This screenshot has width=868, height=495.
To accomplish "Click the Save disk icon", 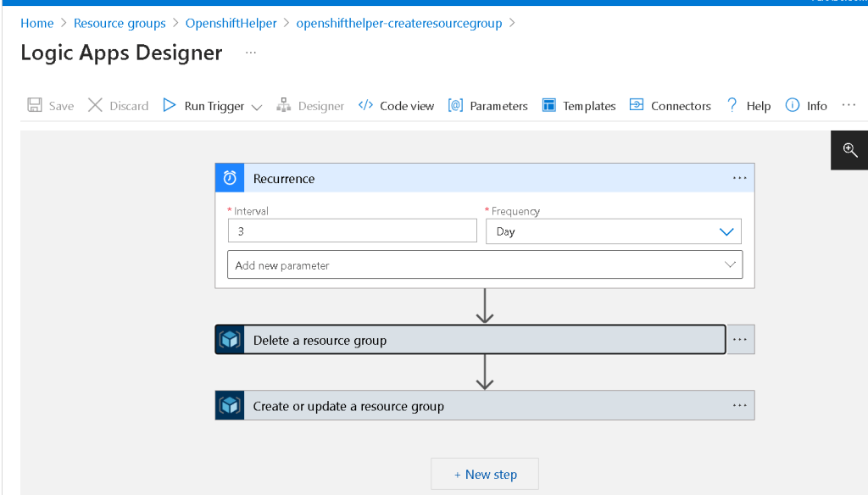I will click(35, 105).
